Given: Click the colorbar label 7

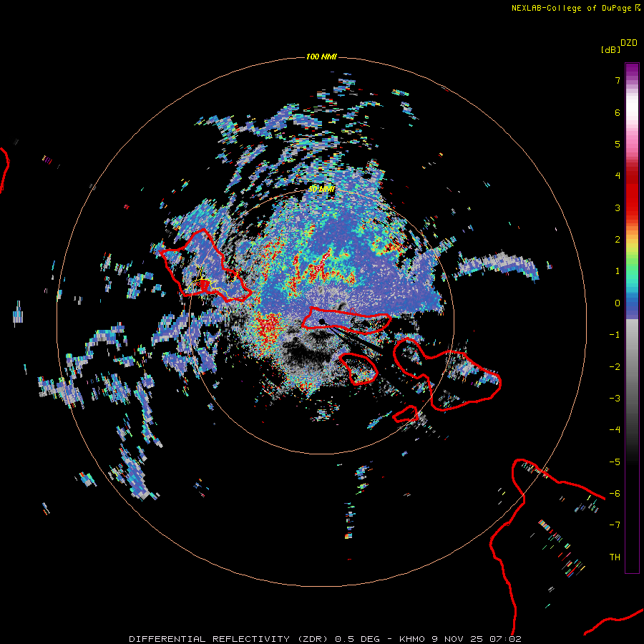Looking at the screenshot, I should [x=618, y=80].
